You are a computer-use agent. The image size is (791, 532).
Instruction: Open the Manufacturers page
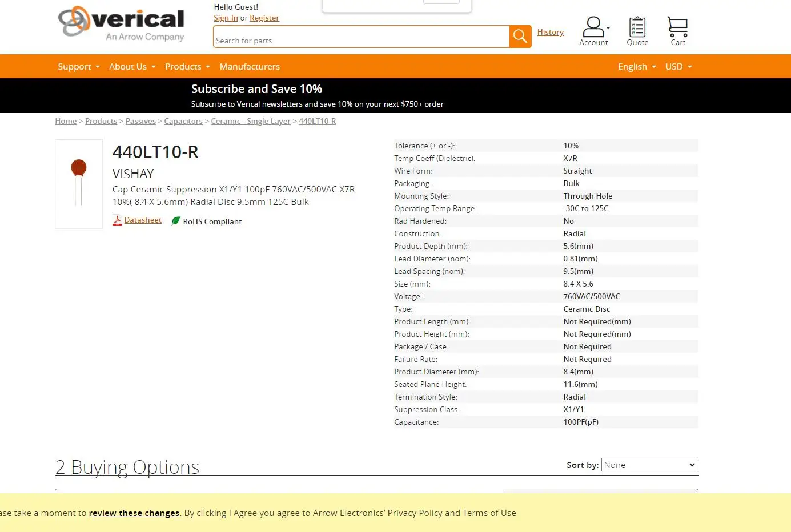pos(250,67)
